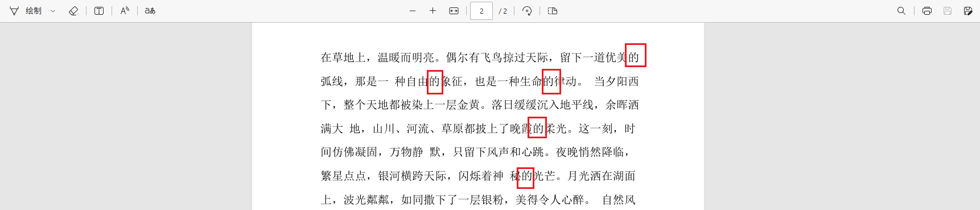Screen dimensions: 980x210
Task: Start read aloud with the A icon
Action: point(125,11)
